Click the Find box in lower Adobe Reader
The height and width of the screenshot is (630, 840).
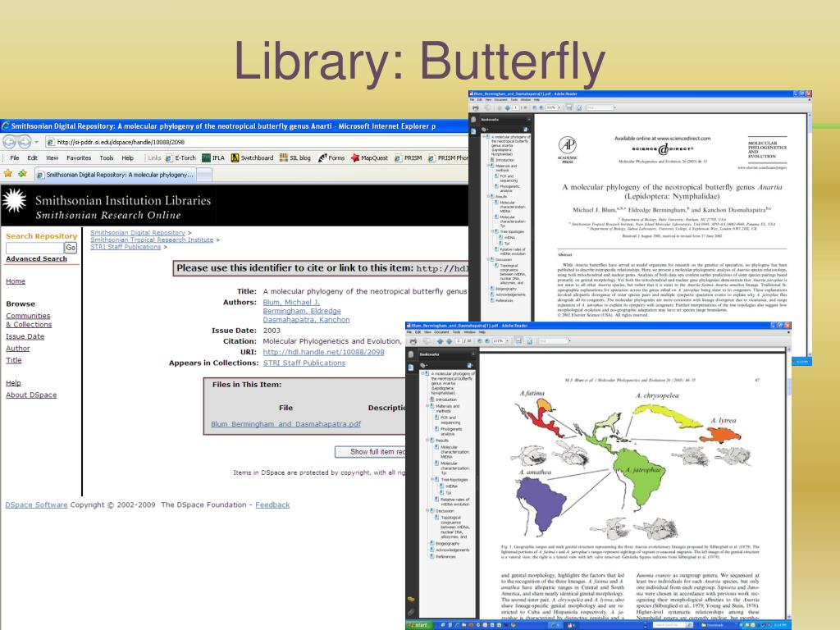click(552, 341)
